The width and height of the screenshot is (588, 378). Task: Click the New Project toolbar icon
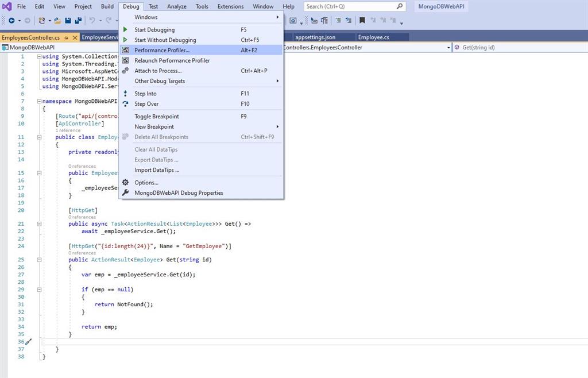coord(41,20)
